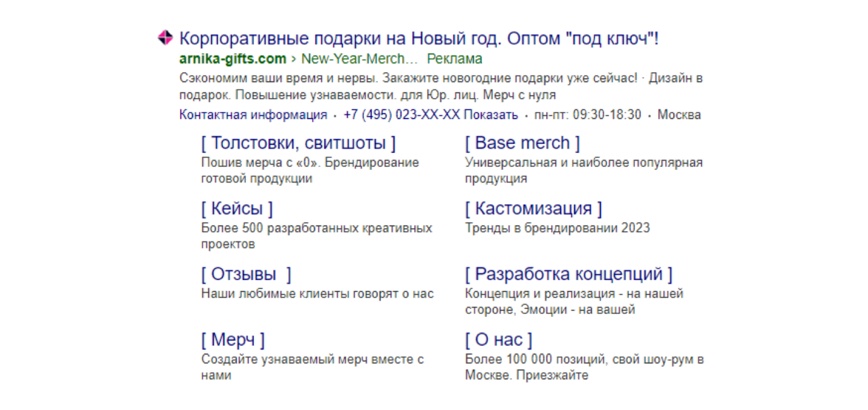Open the Кастомизация sitelink

pyautogui.click(x=534, y=209)
